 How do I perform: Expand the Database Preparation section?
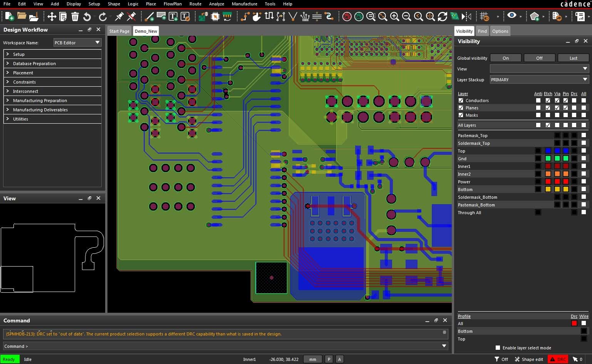(52, 64)
